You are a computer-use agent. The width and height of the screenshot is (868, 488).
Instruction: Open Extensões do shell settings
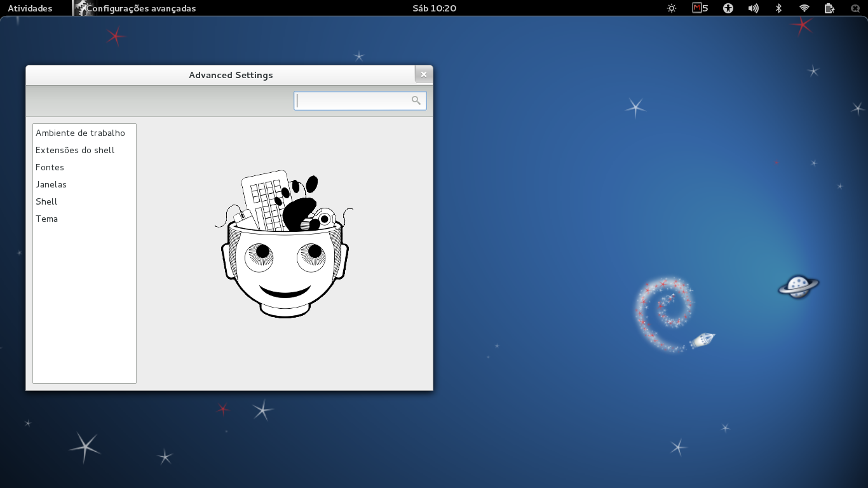[74, 150]
